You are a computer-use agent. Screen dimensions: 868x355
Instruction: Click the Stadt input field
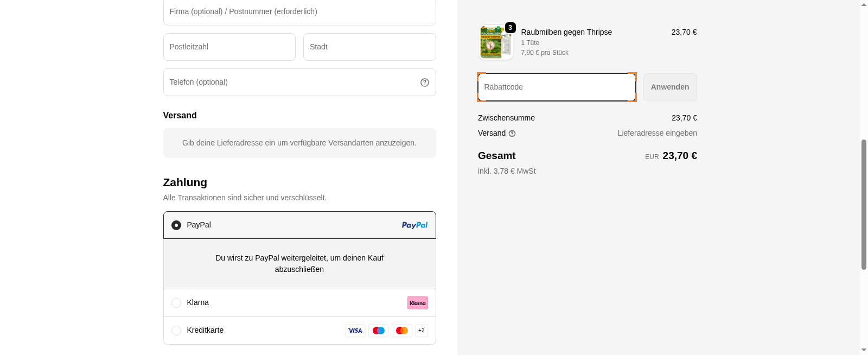[369, 47]
